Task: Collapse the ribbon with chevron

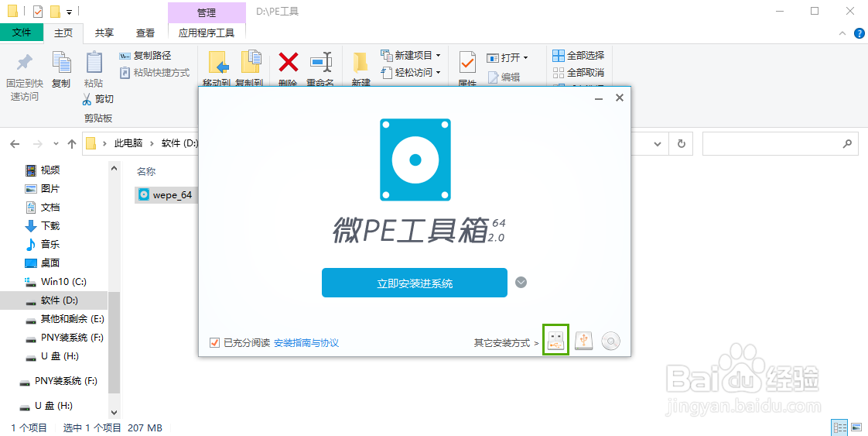Action: coord(843,33)
